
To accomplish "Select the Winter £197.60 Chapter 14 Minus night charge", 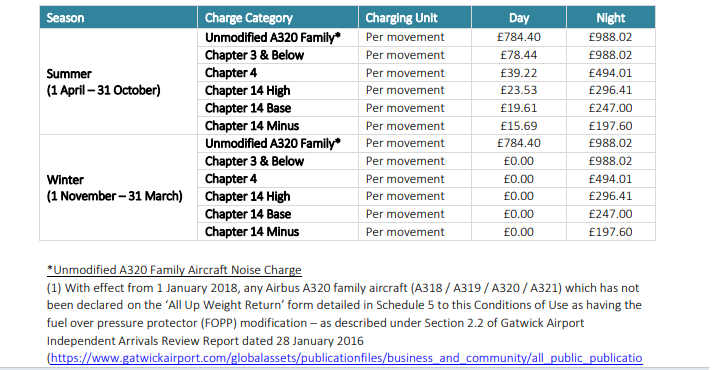I will pos(611,232).
